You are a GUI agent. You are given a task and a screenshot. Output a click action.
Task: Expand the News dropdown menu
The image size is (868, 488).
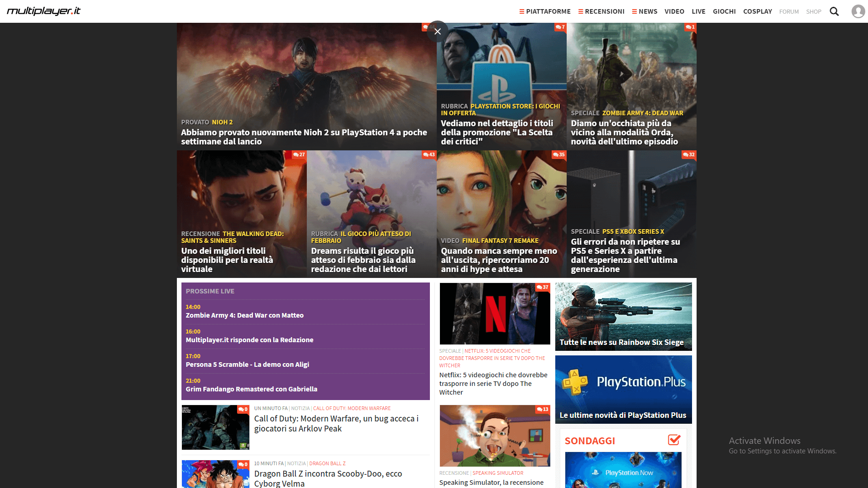pos(645,11)
